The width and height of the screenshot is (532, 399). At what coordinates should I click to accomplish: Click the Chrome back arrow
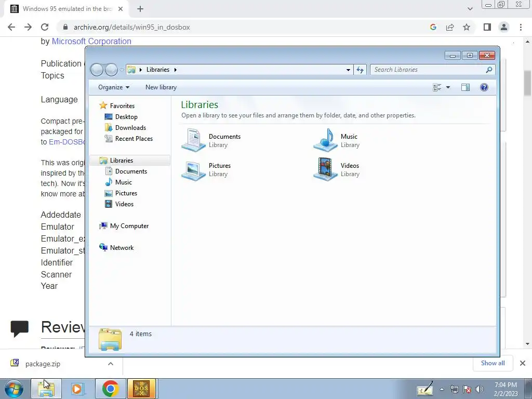click(x=11, y=27)
